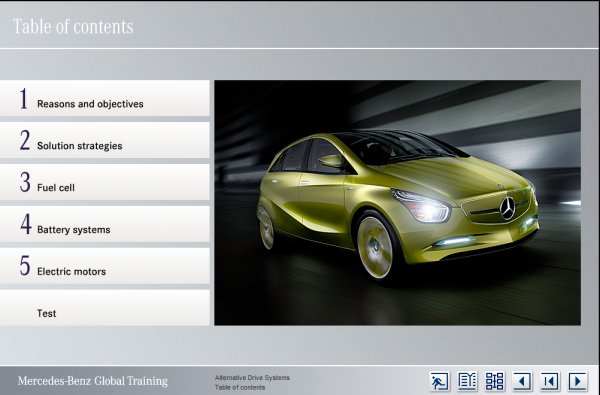Click the exit course running-man icon
Viewport: 600px width, 395px height.
pyautogui.click(x=440, y=381)
